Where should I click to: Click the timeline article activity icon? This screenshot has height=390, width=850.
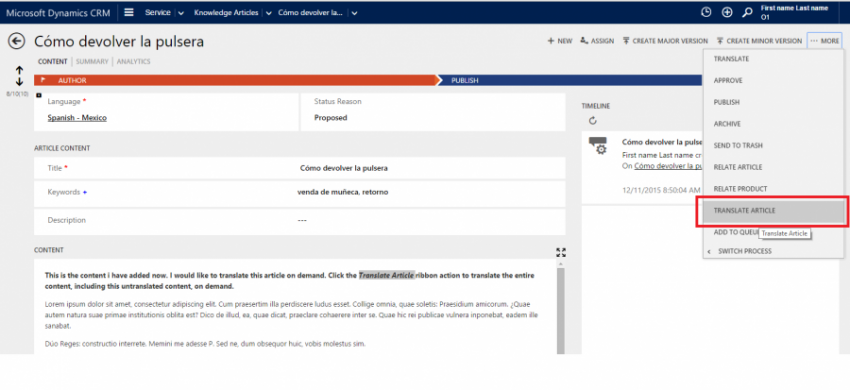click(598, 145)
